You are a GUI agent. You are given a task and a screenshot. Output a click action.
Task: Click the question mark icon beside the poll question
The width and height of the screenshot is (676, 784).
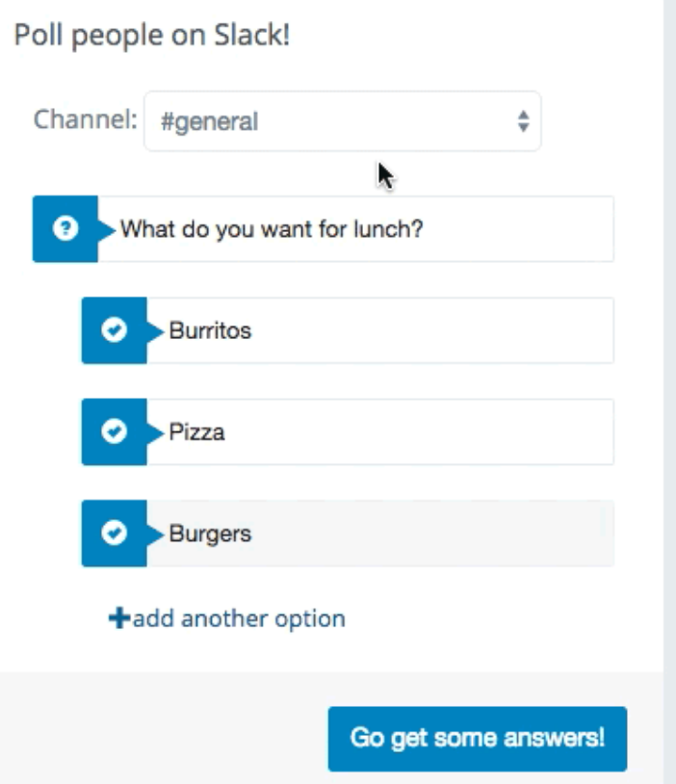pos(65,228)
